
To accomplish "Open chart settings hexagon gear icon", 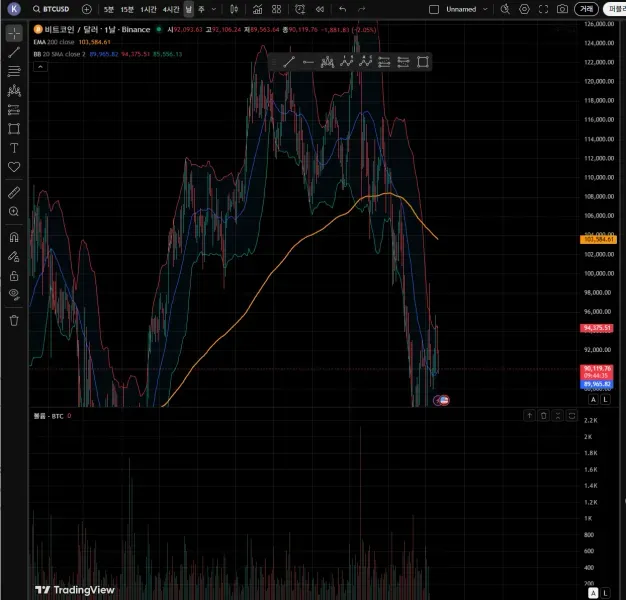I will [x=524, y=9].
